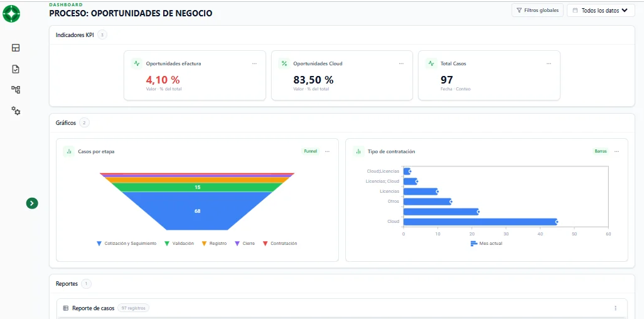Image resolution: width=644 pixels, height=319 pixels.
Task: Open Oportunidades eFactura card options menu
Action: (x=254, y=63)
